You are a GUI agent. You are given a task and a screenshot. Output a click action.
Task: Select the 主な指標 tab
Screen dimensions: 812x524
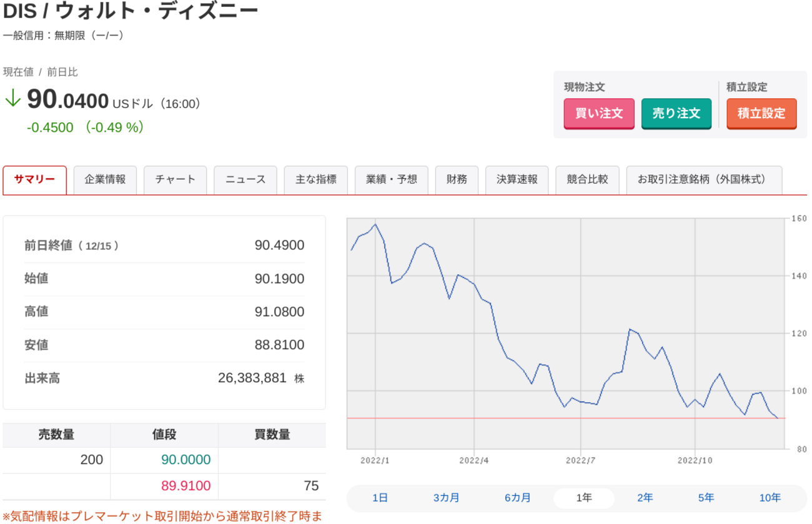[316, 180]
